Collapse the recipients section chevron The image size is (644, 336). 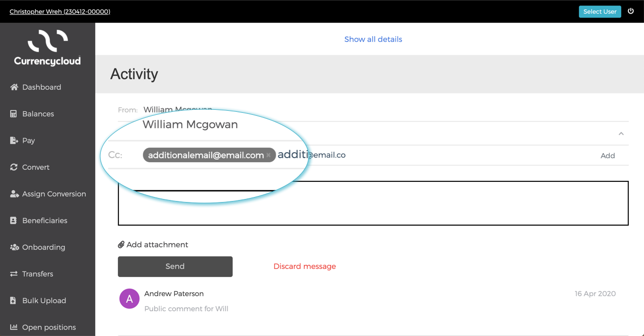point(621,133)
